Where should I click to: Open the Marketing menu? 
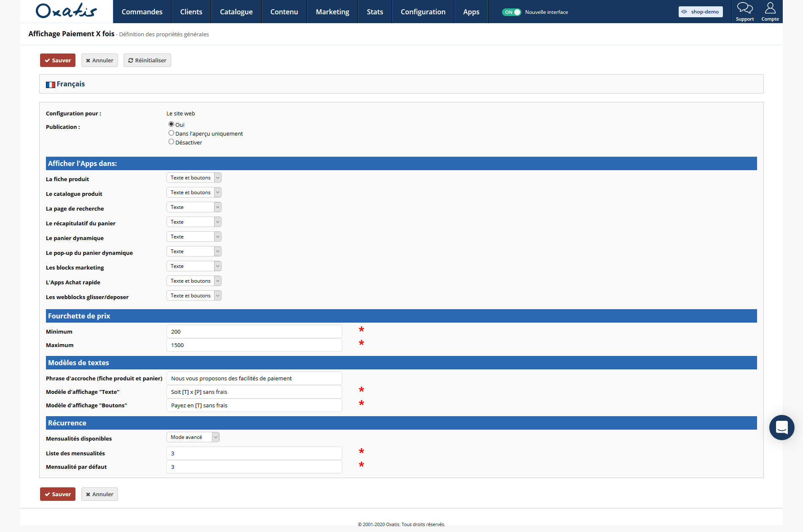[x=333, y=12]
